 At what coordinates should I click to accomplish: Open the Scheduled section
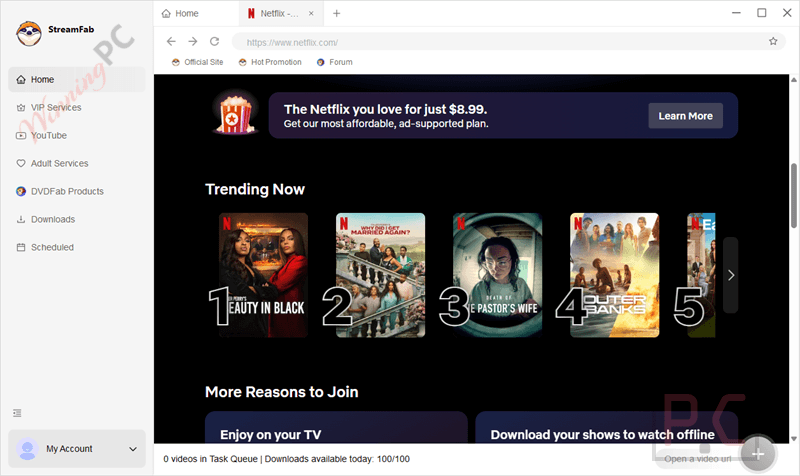(77, 247)
